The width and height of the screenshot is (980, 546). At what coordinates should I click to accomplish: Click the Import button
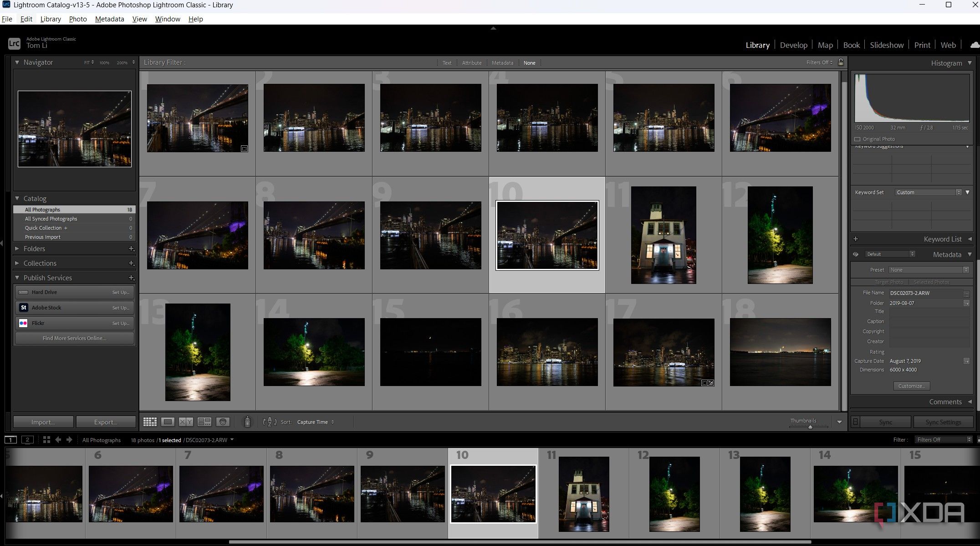tap(43, 422)
